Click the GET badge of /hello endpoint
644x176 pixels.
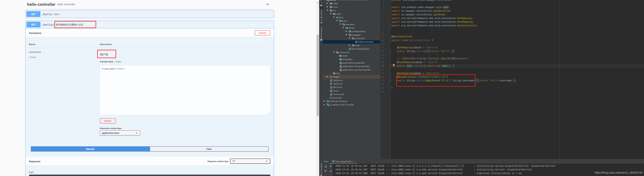pos(33,14)
